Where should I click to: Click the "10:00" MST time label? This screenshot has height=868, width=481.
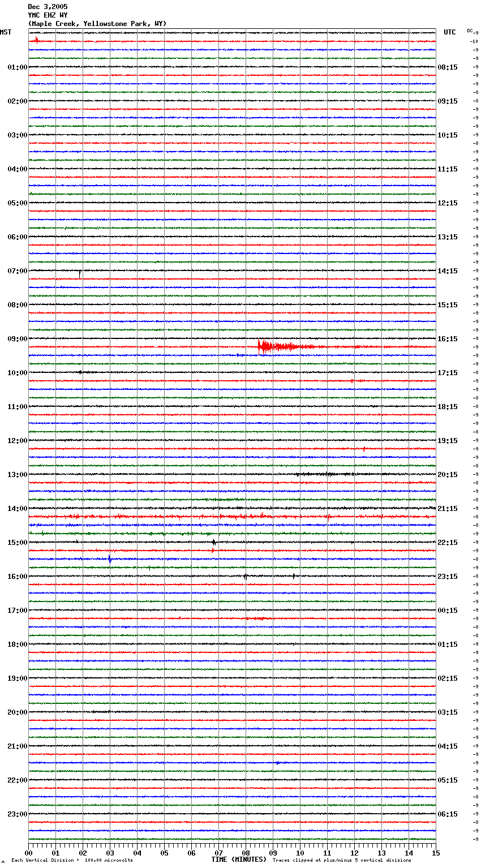(18, 373)
